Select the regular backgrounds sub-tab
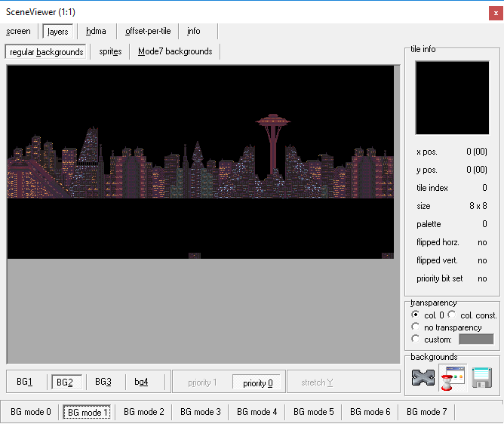Image resolution: width=504 pixels, height=424 pixels. (46, 52)
